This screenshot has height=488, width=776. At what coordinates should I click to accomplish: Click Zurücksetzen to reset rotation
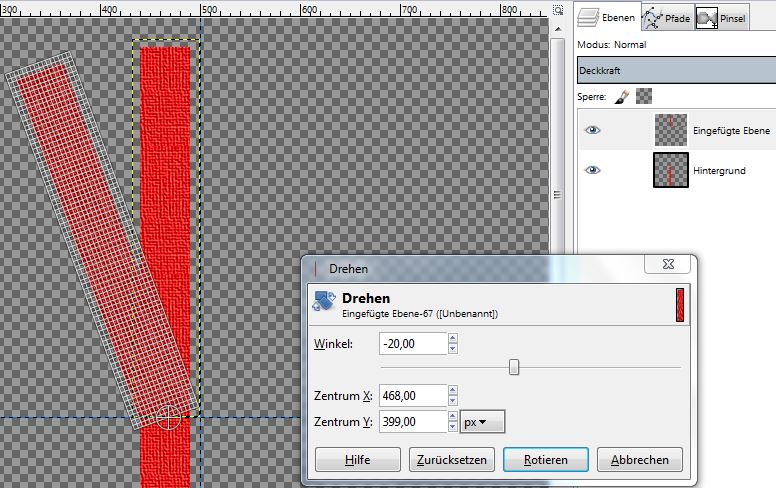tap(452, 460)
